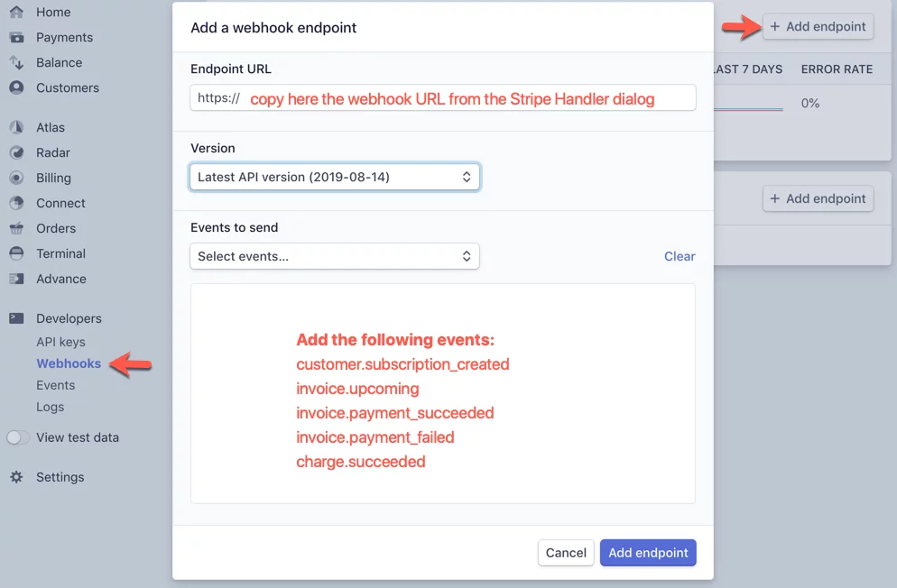Go to Webhooks in Developers menu
The image size is (897, 588).
pos(69,364)
